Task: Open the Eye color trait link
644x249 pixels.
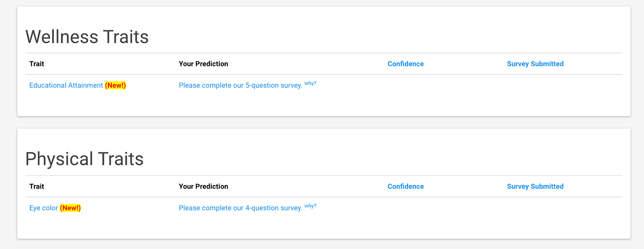Action: tap(43, 208)
